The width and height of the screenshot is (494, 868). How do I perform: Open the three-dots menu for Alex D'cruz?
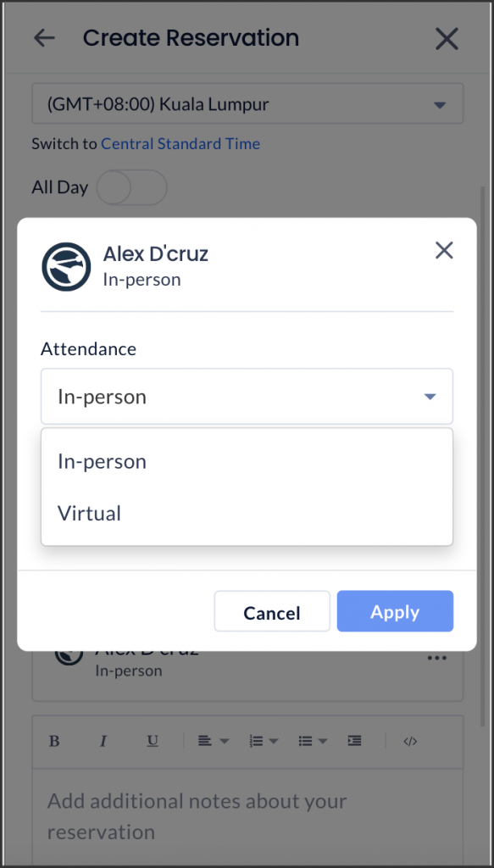click(x=436, y=658)
